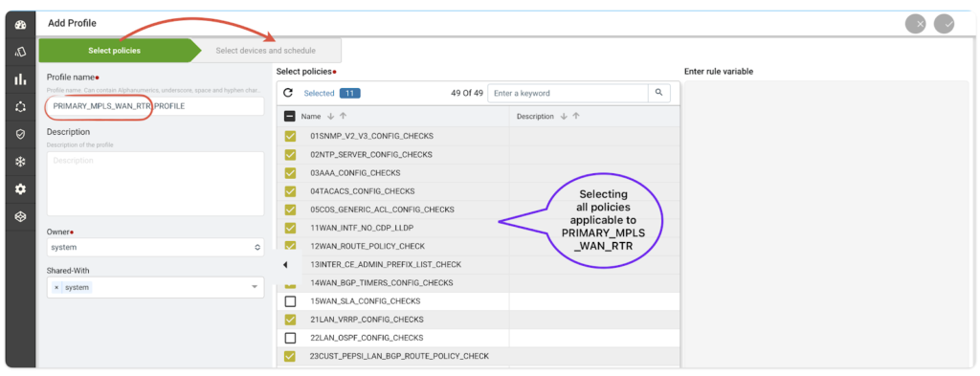Sort Name column ascending with up arrow
980x376 pixels.
pos(344,116)
